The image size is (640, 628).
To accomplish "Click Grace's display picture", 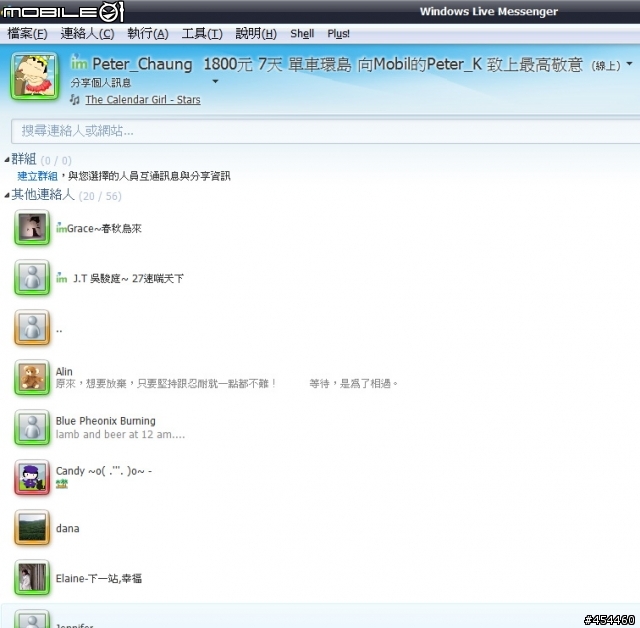I will 32,227.
